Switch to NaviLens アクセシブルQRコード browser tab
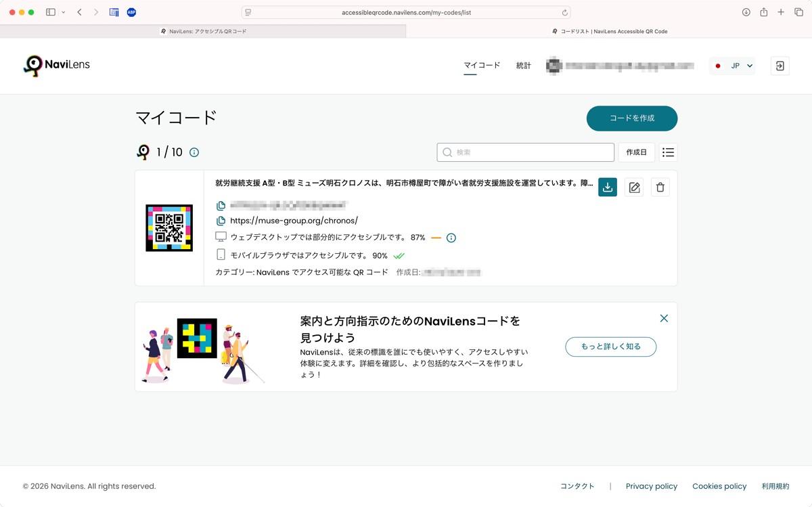 coord(203,31)
